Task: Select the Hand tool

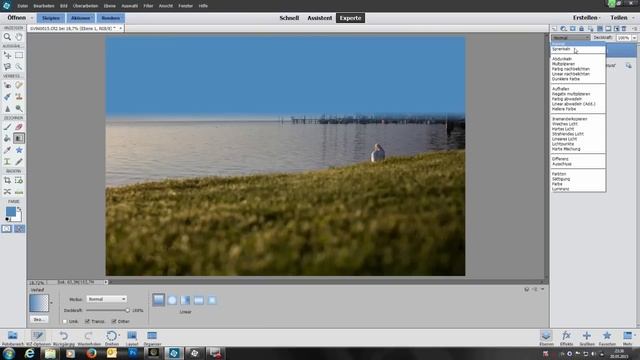Action: click(x=19, y=37)
